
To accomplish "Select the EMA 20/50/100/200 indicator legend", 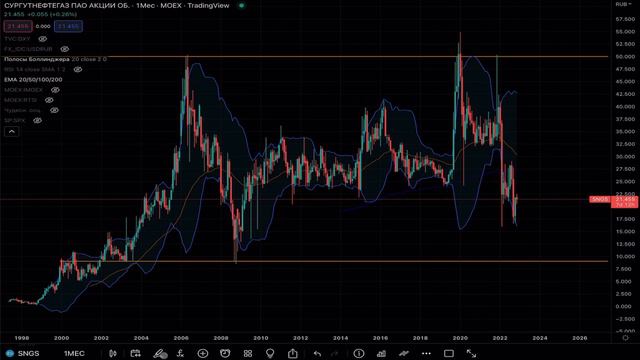I will click(33, 80).
